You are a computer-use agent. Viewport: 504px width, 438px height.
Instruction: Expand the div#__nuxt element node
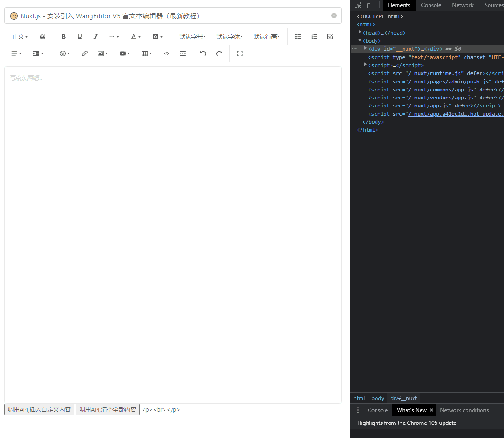(365, 48)
